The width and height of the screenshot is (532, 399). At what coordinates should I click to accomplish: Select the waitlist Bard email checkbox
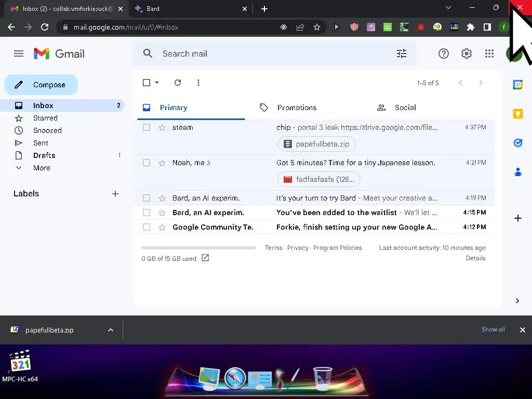[147, 212]
